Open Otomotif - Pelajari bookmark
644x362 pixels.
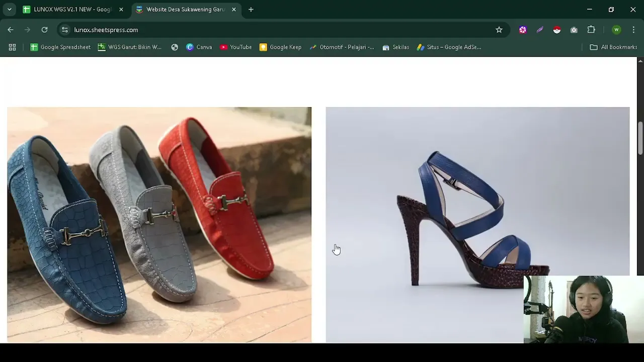(342, 47)
